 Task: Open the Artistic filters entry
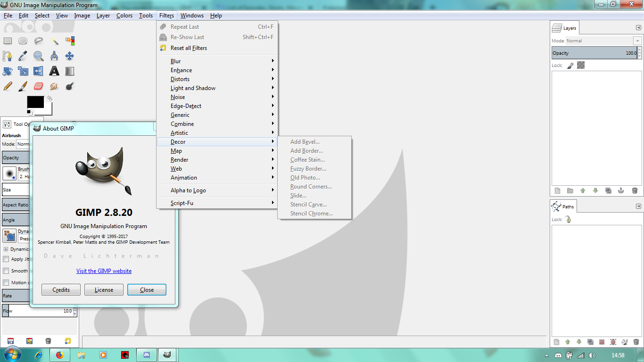point(217,132)
